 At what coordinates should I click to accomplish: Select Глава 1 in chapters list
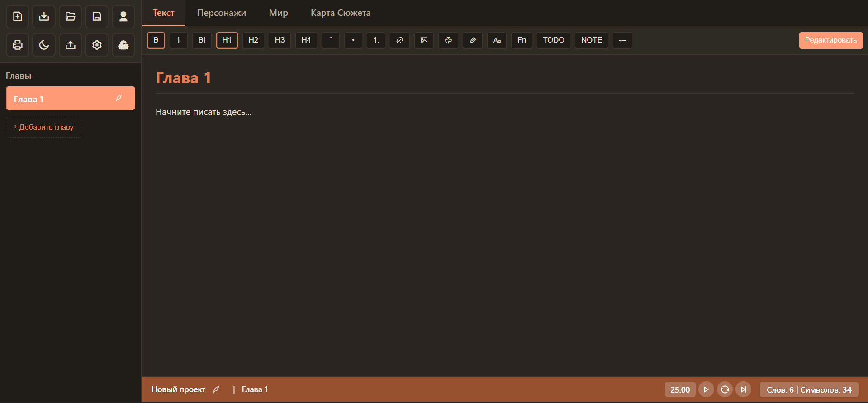[71, 98]
